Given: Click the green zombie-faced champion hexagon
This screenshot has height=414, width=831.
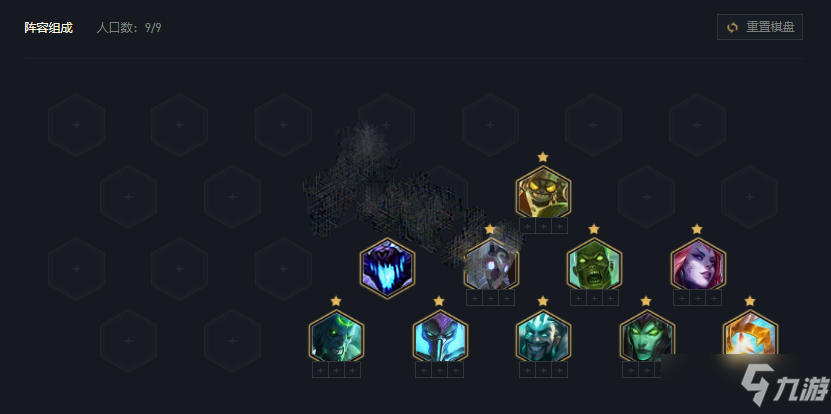Looking at the screenshot, I should (x=594, y=264).
